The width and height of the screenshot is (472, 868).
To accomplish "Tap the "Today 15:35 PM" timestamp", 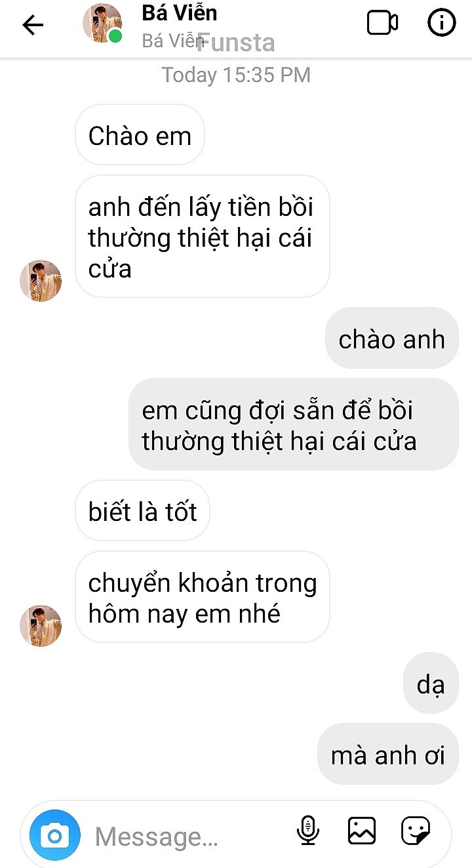I will pos(236,75).
